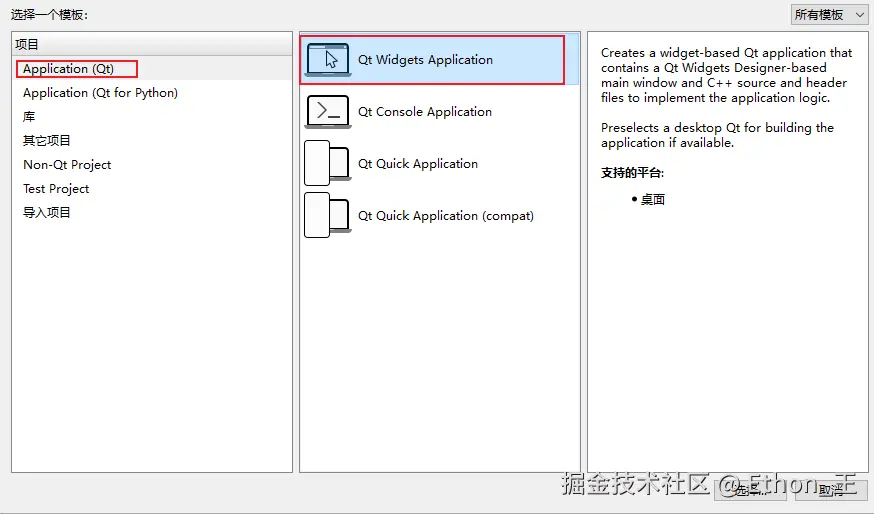Select the Qt Console Application terminal icon

click(328, 111)
